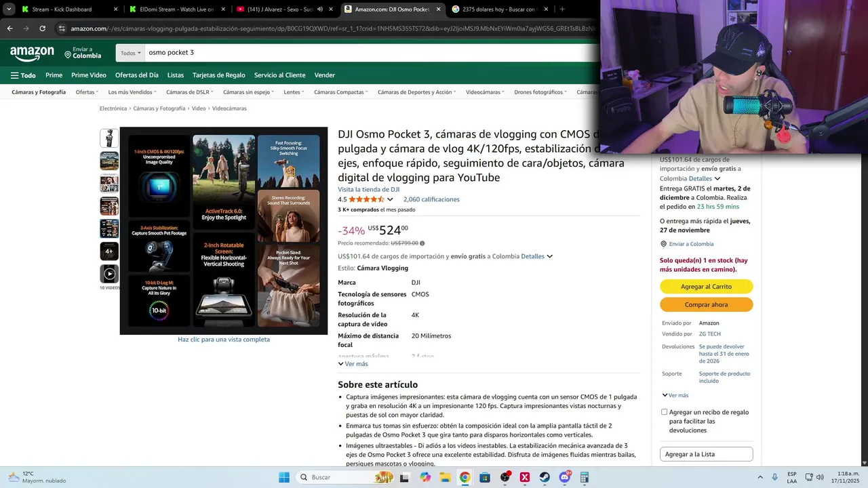Click the 4+ more images thumbnail

(x=109, y=251)
